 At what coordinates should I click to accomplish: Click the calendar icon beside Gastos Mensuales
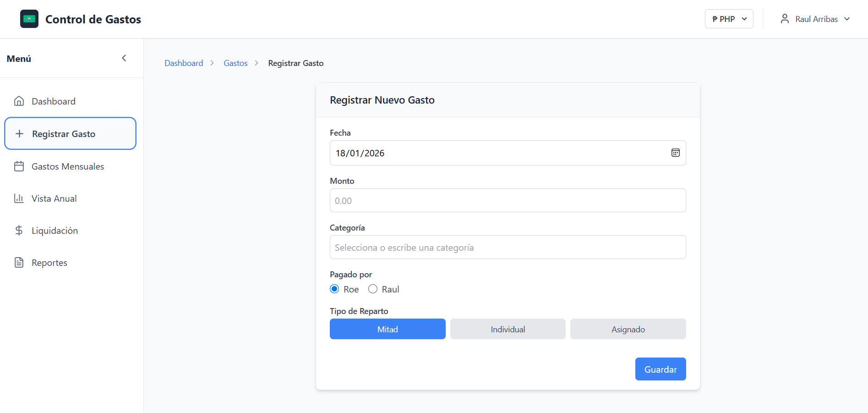[x=19, y=166]
